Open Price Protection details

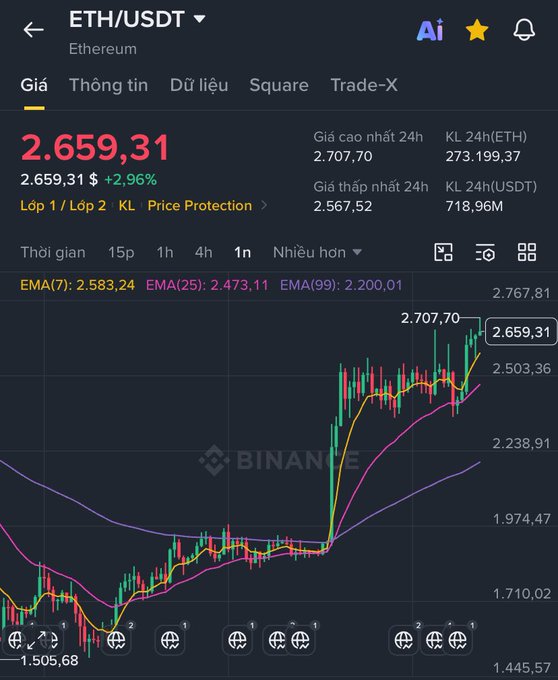pyautogui.click(x=199, y=206)
